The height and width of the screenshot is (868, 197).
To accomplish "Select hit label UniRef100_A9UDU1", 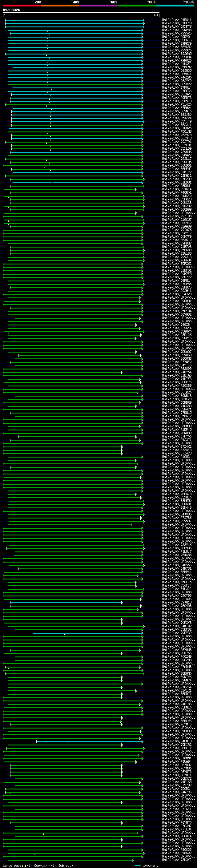I will 177,301.
